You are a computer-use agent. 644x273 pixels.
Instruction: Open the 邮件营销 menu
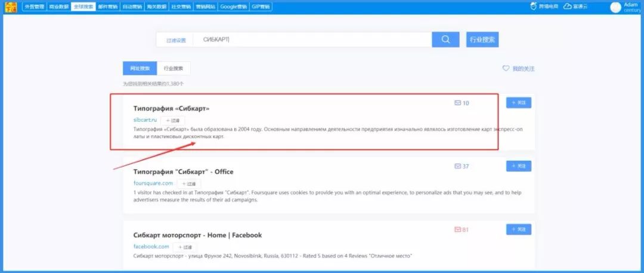[x=108, y=7]
